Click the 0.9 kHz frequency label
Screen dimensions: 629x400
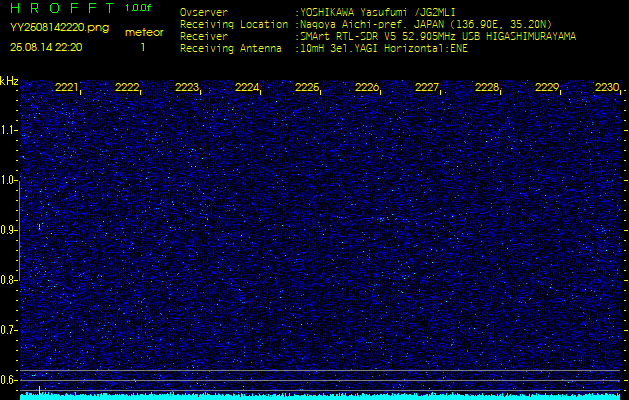(7, 230)
